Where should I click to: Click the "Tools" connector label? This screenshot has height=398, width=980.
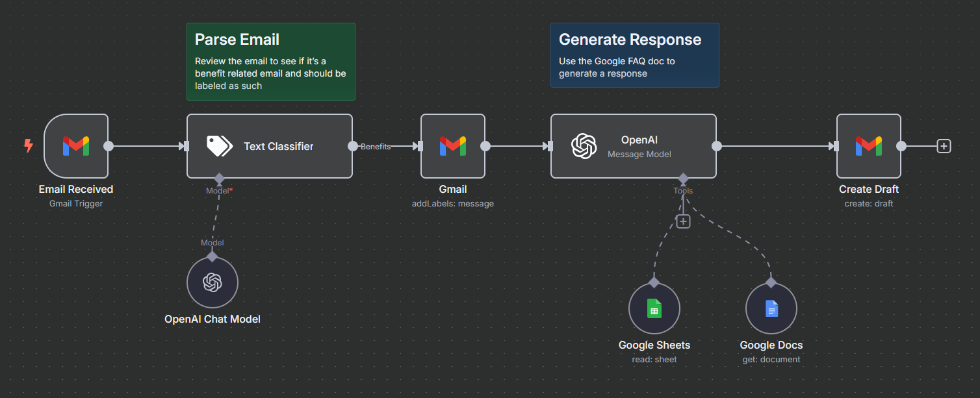tap(683, 191)
